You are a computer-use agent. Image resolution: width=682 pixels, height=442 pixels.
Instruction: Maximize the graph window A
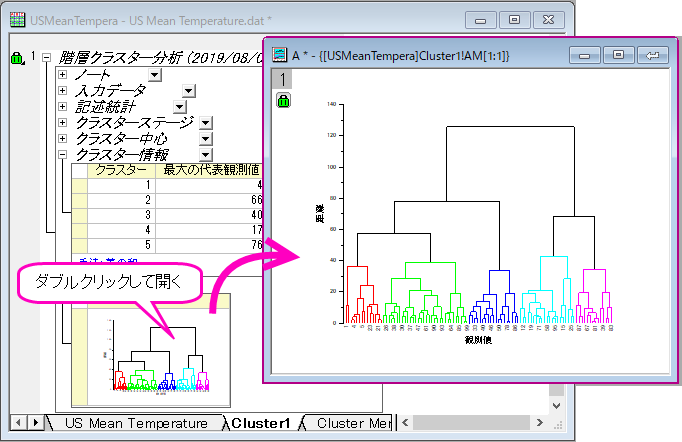tap(618, 56)
